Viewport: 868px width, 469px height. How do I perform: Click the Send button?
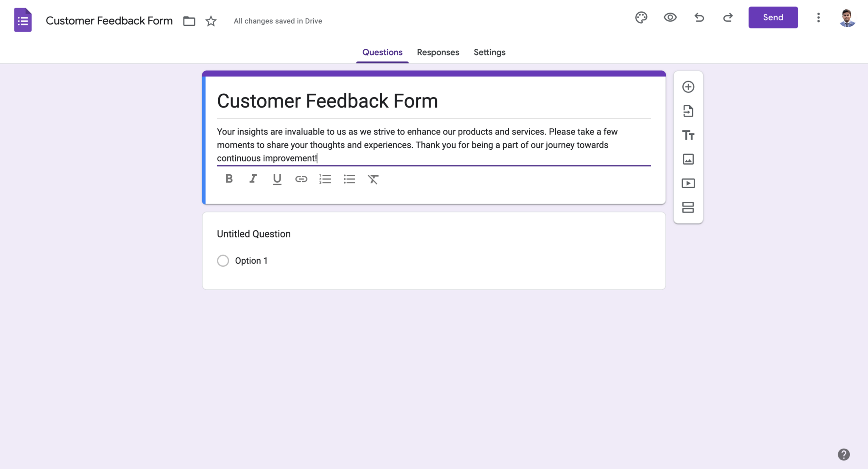pyautogui.click(x=773, y=17)
